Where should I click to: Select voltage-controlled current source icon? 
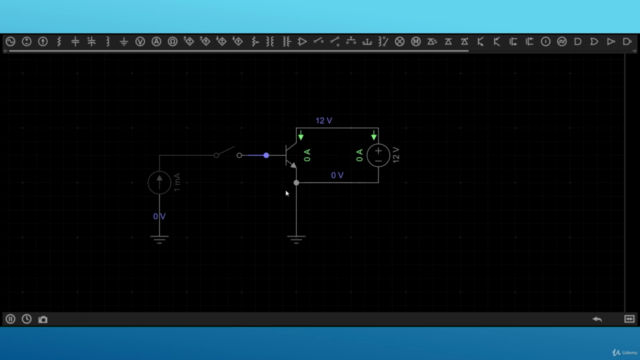(205, 42)
